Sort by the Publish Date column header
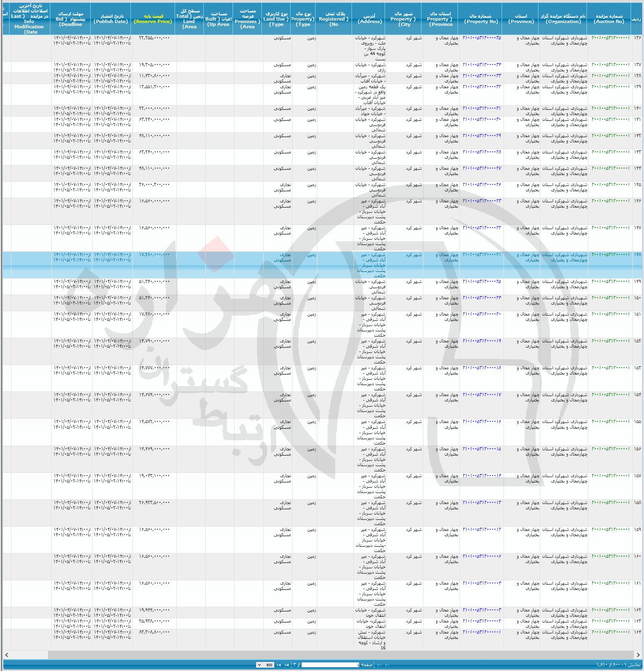This screenshot has width=644, height=671. (x=111, y=19)
